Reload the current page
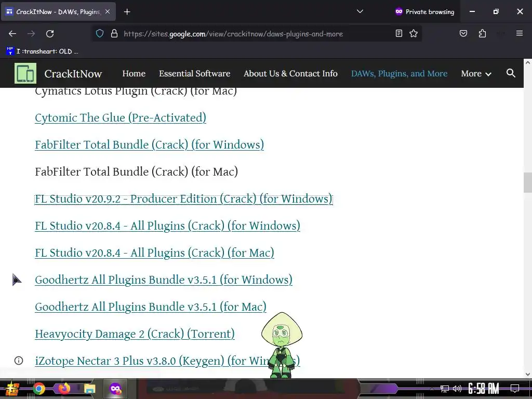The image size is (532, 399). [50, 34]
